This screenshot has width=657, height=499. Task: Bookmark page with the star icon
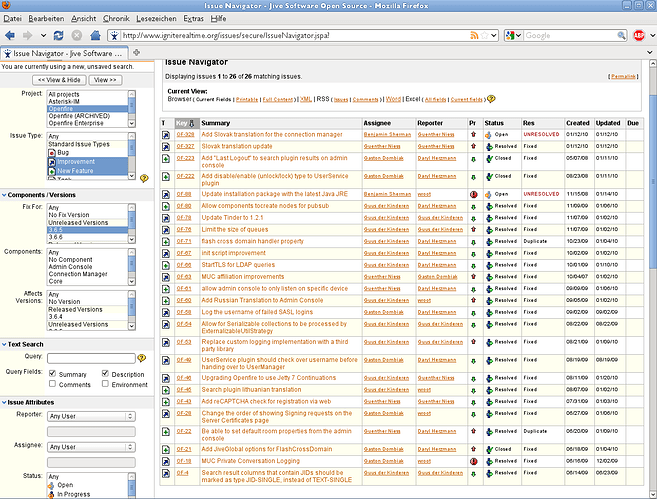(x=484, y=36)
